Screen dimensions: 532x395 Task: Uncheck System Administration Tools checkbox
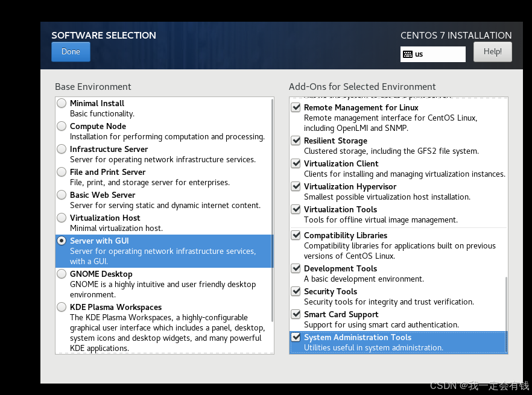[x=296, y=337]
